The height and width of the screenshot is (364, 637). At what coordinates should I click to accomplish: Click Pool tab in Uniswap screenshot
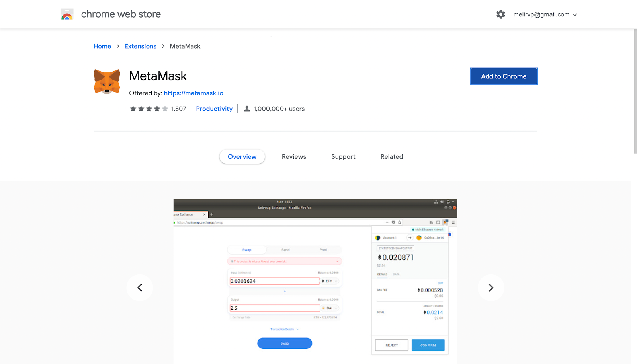click(x=323, y=250)
